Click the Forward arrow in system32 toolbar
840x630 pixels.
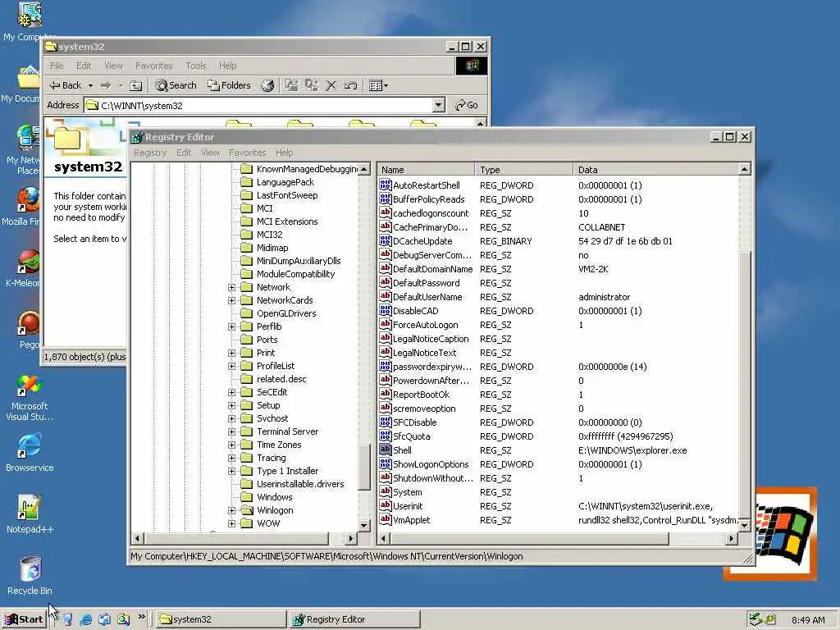pyautogui.click(x=106, y=85)
